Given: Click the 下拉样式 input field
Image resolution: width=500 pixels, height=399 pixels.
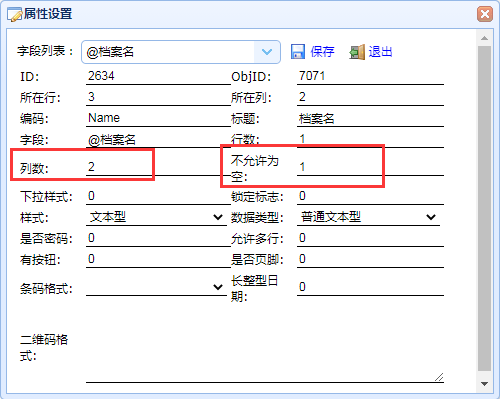Looking at the screenshot, I should coord(158,196).
